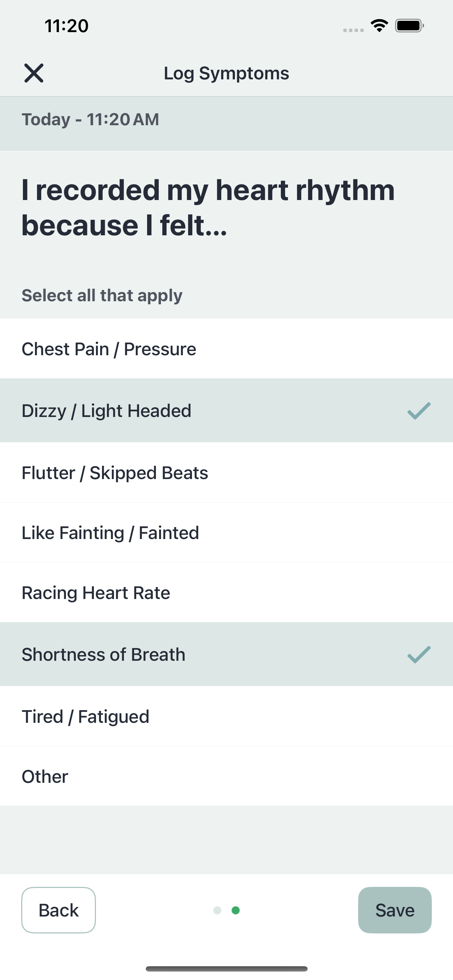Tap the home indicator bar
Viewport: 453px width, 980px height.
[226, 969]
